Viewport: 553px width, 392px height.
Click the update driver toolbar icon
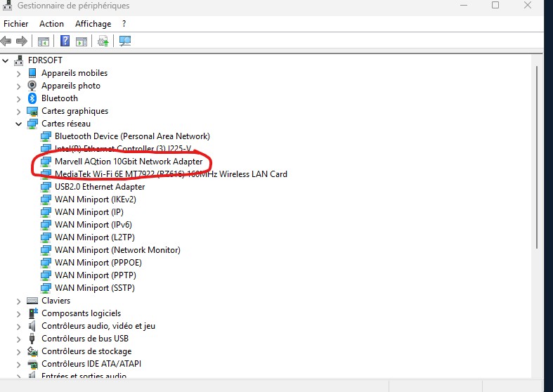click(103, 41)
